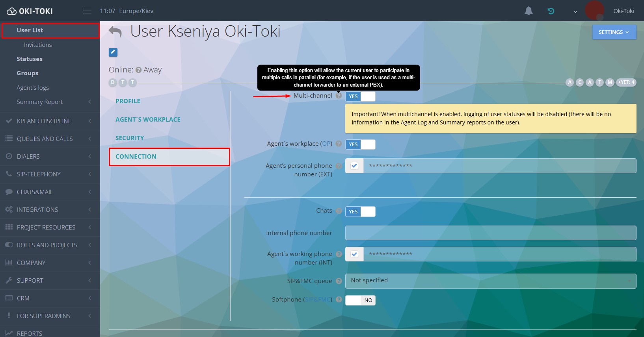Click help icon beside Chats label
644x337 pixels.
(339, 211)
